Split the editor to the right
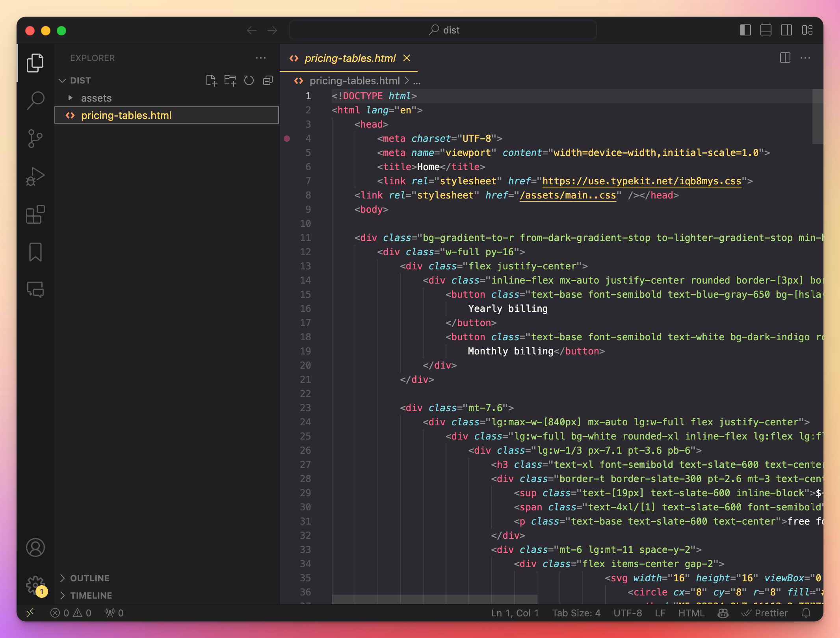Image resolution: width=840 pixels, height=638 pixels. click(785, 58)
